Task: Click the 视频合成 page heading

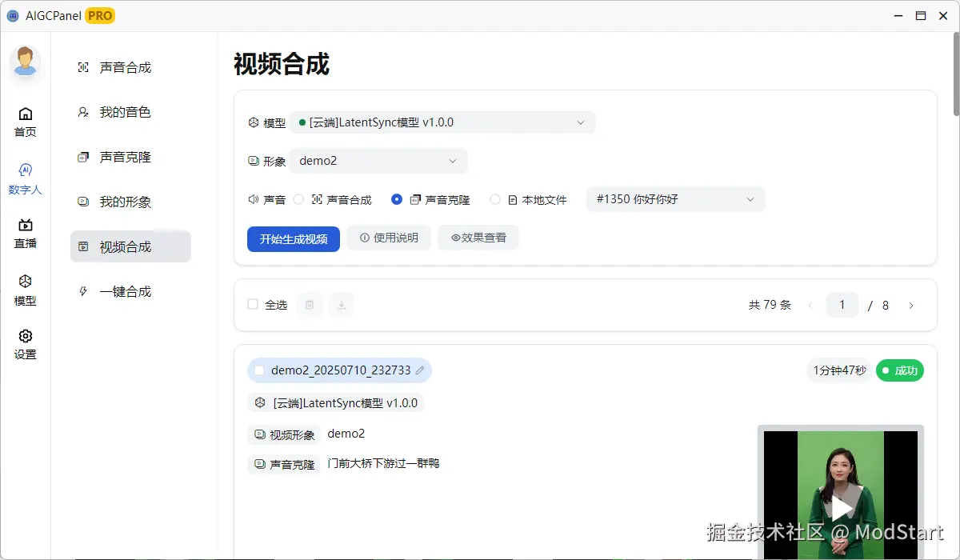Action: 282,64
